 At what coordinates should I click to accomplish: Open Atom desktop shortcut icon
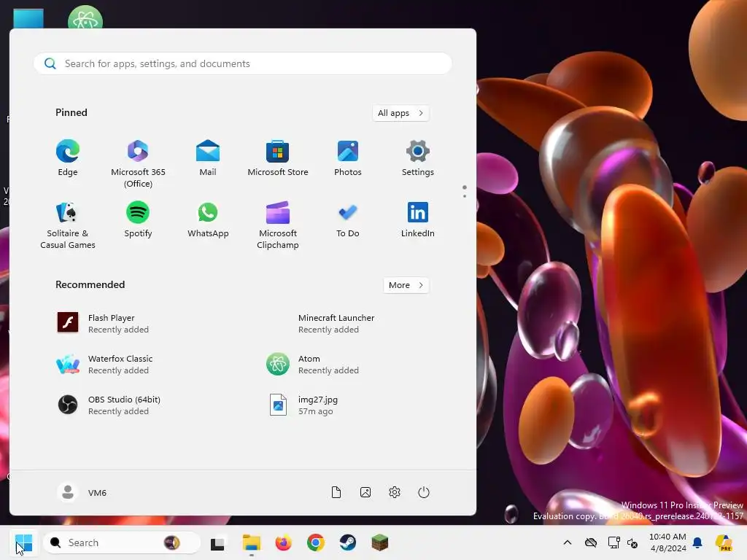click(x=85, y=17)
